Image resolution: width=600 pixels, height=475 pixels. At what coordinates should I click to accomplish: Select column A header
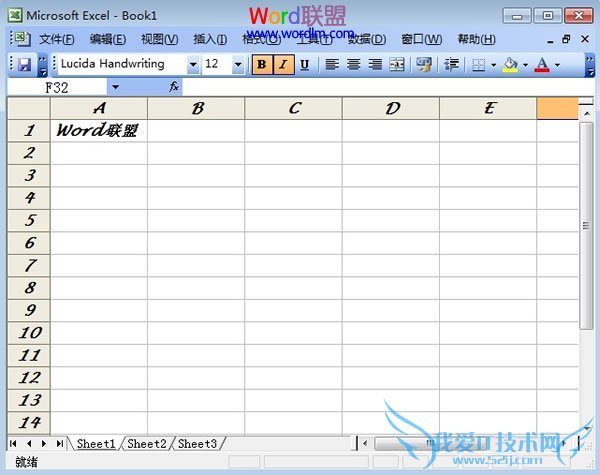pos(99,108)
